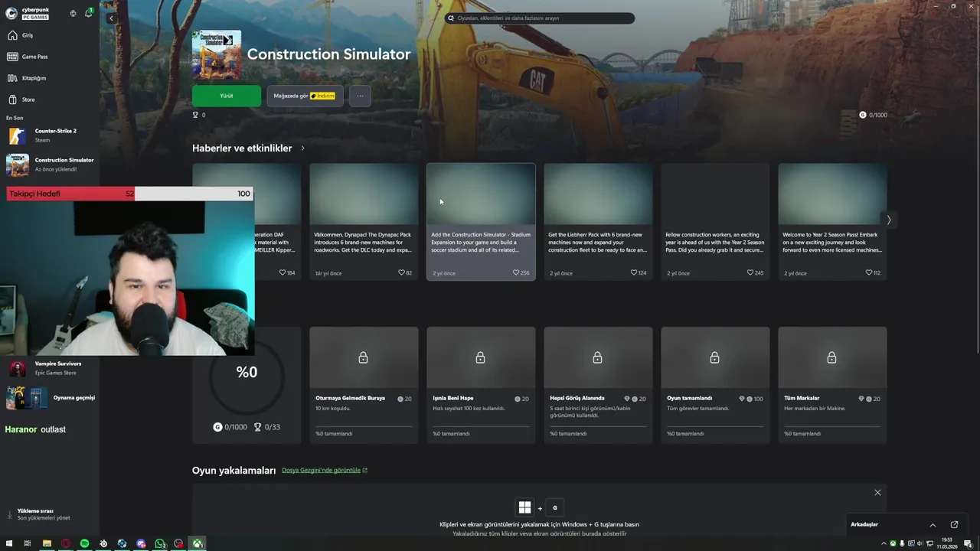Image resolution: width=980 pixels, height=551 pixels.
Task: Click Oturmaya Gelmedik Buraya progress bar
Action: [364, 426]
